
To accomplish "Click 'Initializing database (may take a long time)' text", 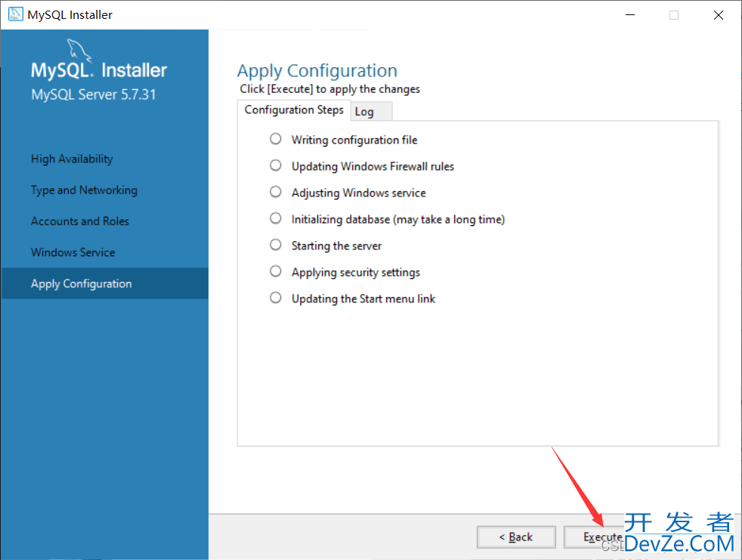I will point(398,220).
